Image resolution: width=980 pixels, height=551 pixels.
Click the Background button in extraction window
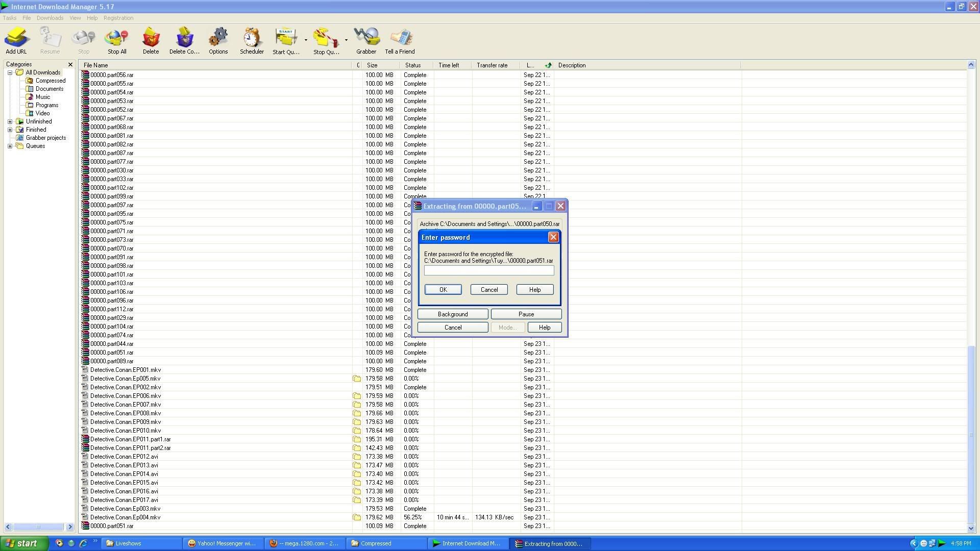pos(453,314)
